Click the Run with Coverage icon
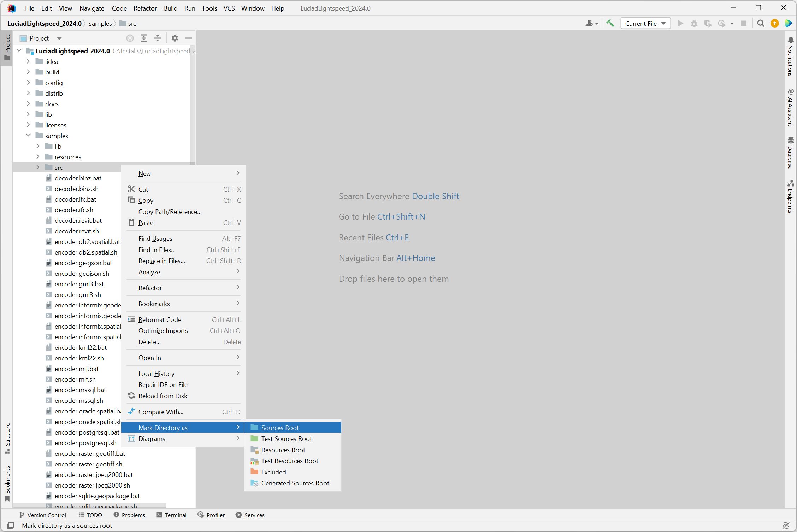 tap(708, 23)
